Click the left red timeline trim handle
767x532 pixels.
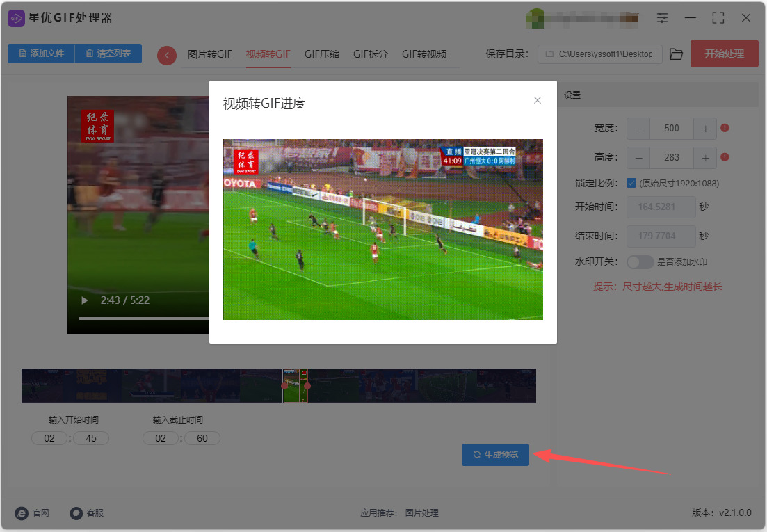point(284,386)
